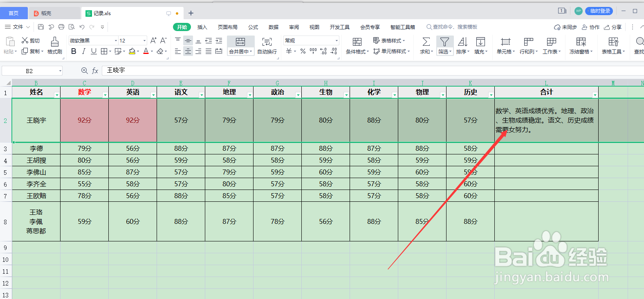Select the cell 李佛山
This screenshot has width=644, height=299.
click(36, 172)
